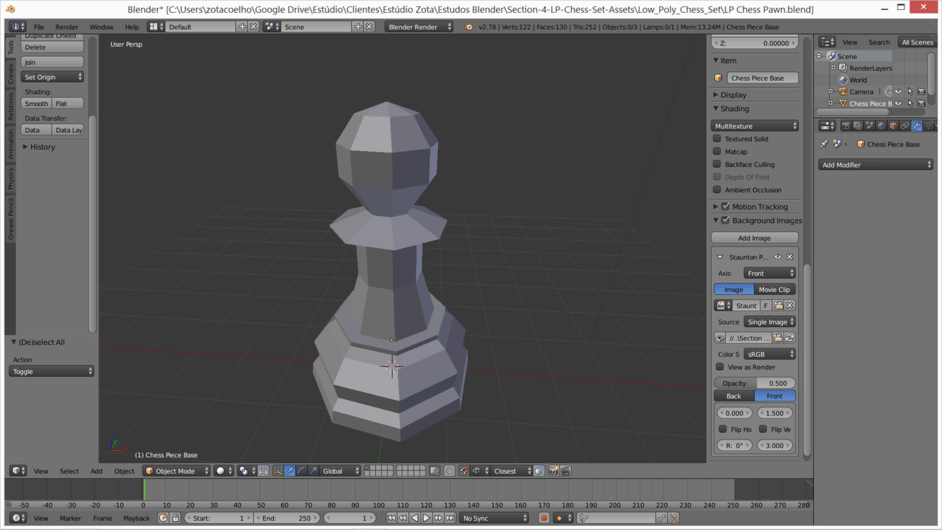The image size is (942, 530).
Task: Open the Modifiers properties tab wrench icon
Action: pyautogui.click(x=916, y=126)
